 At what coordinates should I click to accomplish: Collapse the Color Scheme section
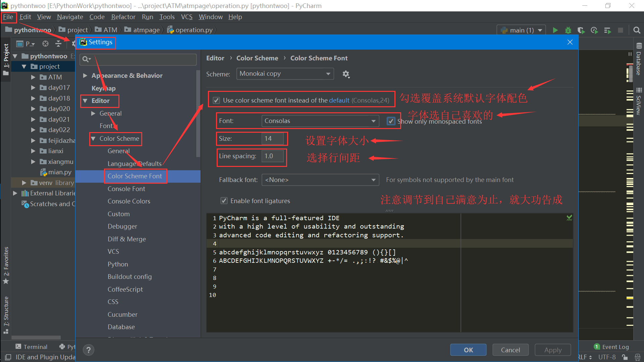pos(93,139)
